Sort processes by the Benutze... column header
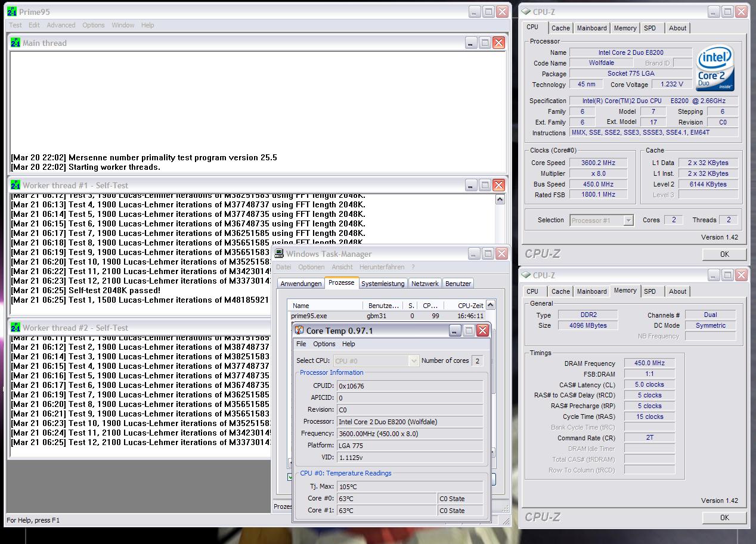 click(x=383, y=305)
